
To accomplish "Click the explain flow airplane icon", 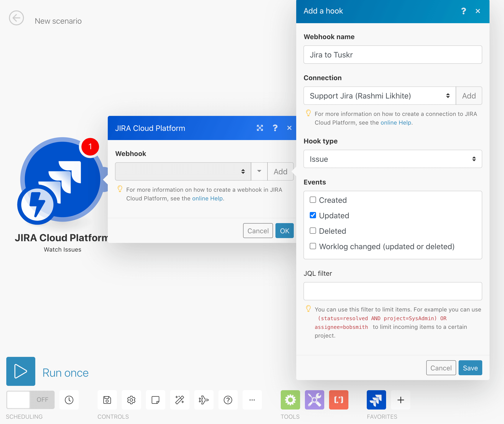I will coord(204,400).
